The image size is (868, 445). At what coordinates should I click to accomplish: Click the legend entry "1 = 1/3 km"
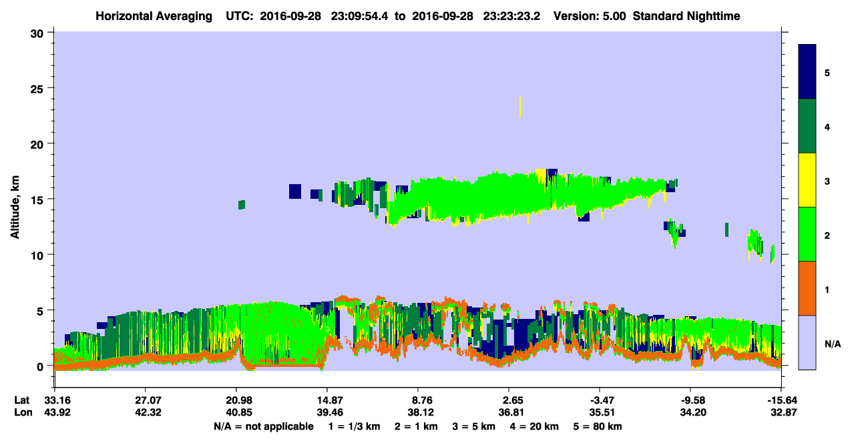pos(354,426)
